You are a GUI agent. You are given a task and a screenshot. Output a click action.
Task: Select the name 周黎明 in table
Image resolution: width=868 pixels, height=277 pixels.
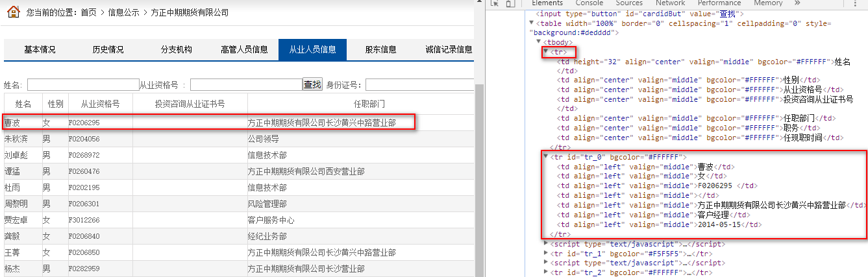(16, 204)
